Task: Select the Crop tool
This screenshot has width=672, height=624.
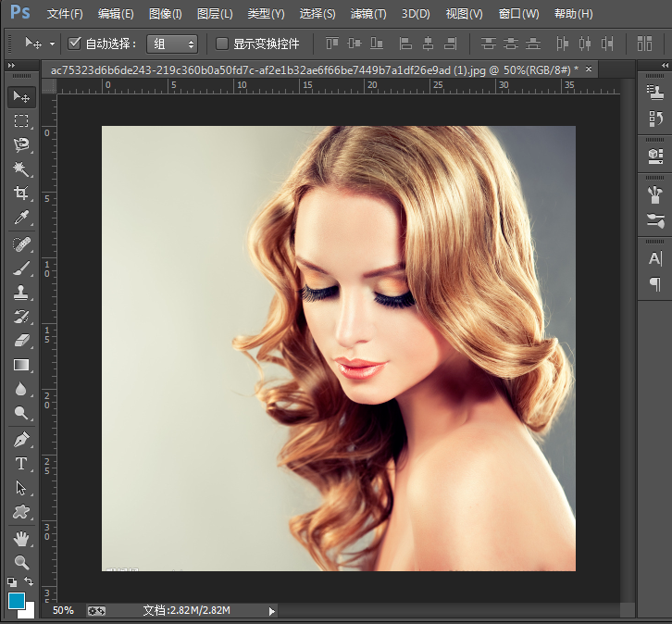Action: click(21, 193)
